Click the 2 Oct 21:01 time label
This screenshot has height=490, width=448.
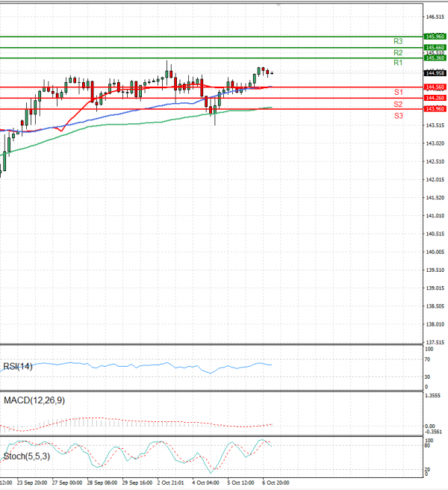point(170,483)
